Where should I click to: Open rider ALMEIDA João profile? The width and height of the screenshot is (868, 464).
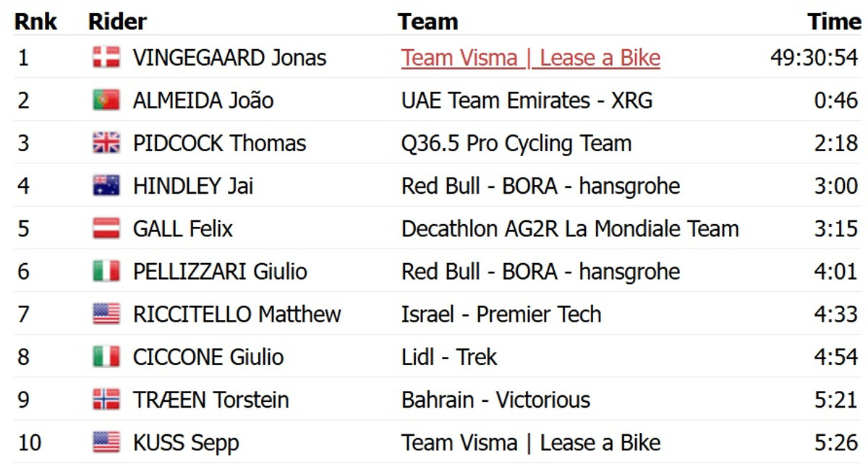coord(203,100)
